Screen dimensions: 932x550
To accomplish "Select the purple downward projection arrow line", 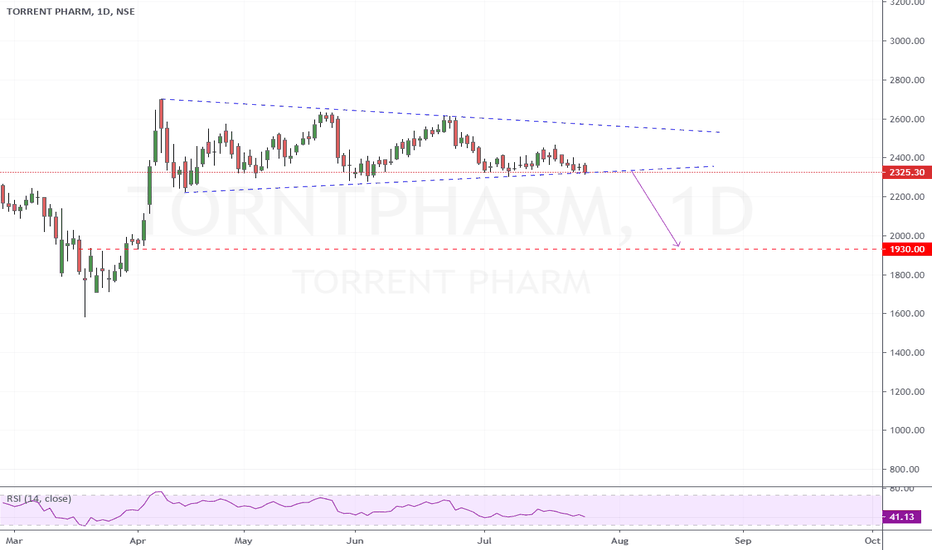I will [x=655, y=209].
